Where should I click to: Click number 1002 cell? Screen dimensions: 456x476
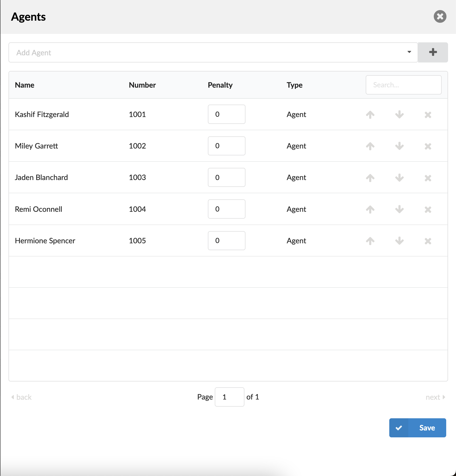pyautogui.click(x=137, y=146)
